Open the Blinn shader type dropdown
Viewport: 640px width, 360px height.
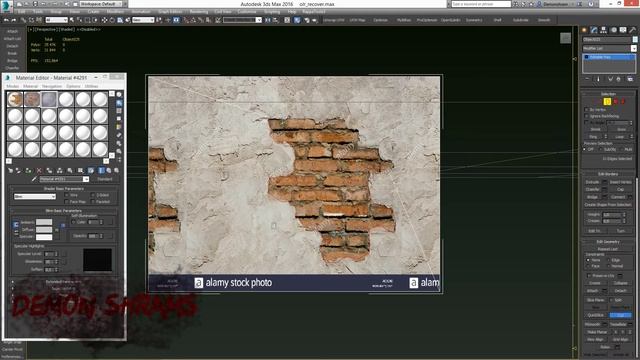[x=35, y=197]
